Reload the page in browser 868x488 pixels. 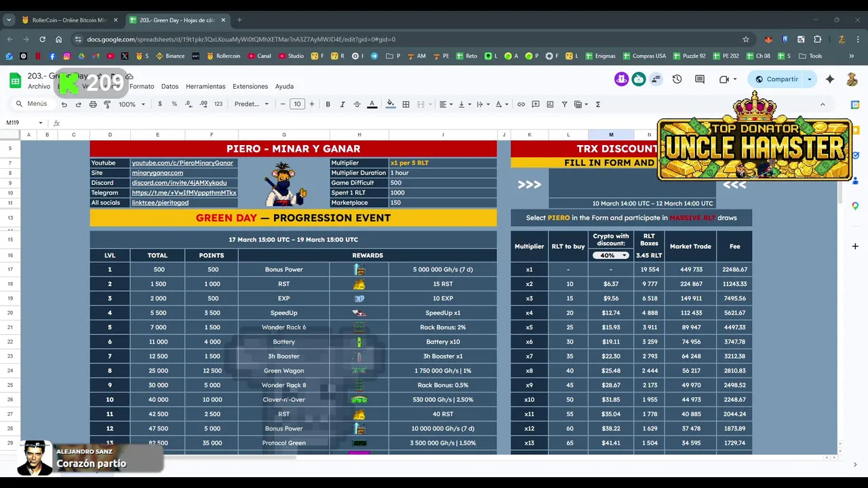coord(42,39)
